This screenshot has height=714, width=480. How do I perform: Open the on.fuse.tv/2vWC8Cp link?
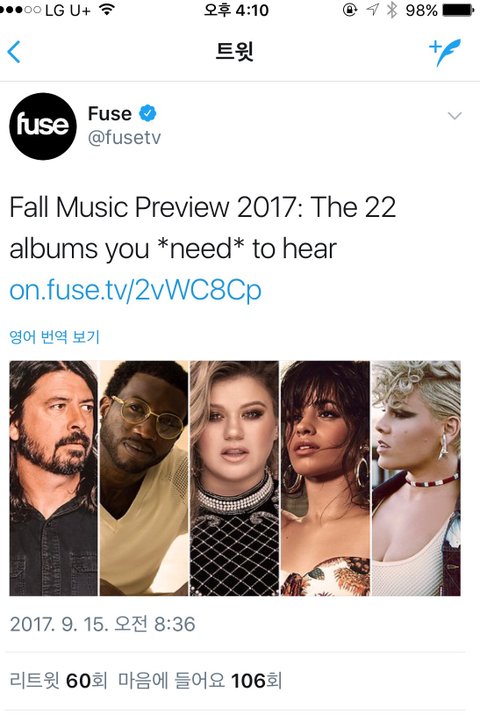[x=135, y=291]
